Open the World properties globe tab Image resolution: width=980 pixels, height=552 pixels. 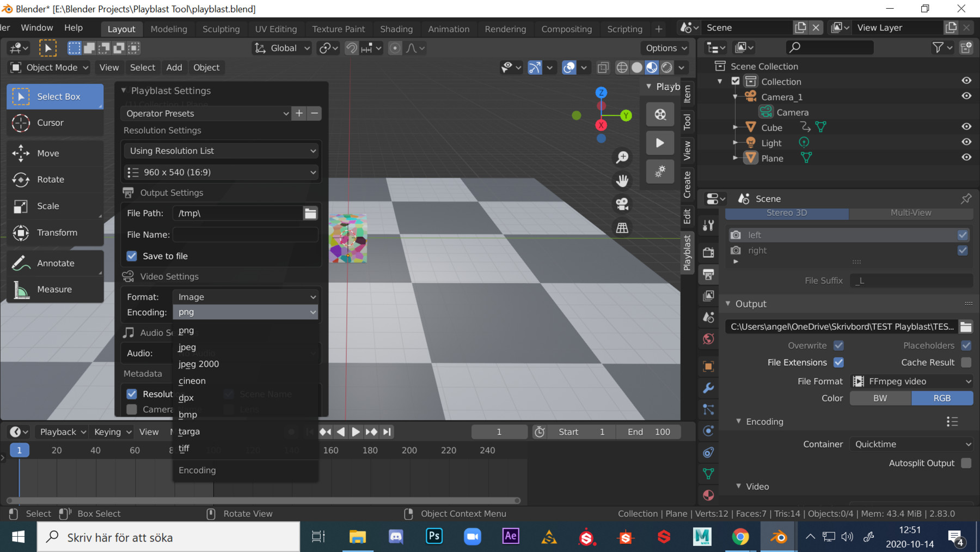708,339
